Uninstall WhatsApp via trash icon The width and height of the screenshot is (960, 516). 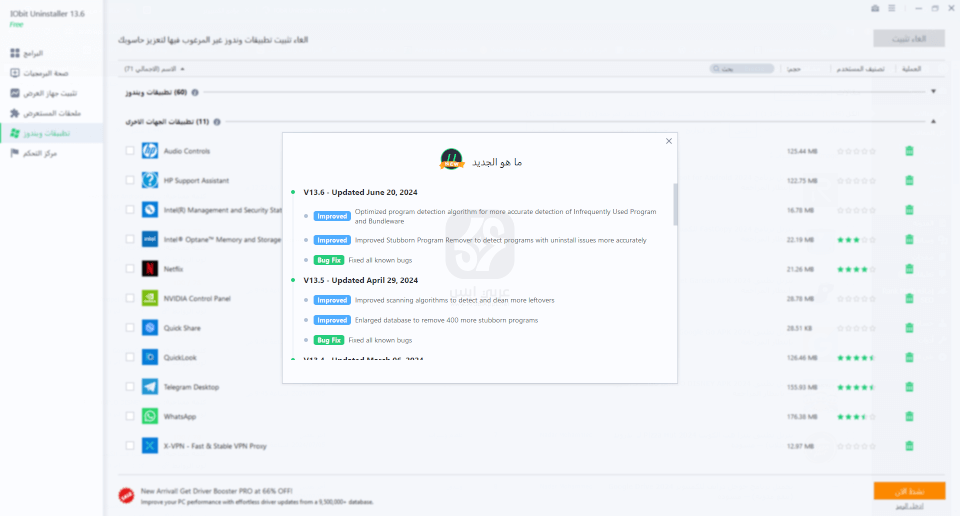[909, 416]
